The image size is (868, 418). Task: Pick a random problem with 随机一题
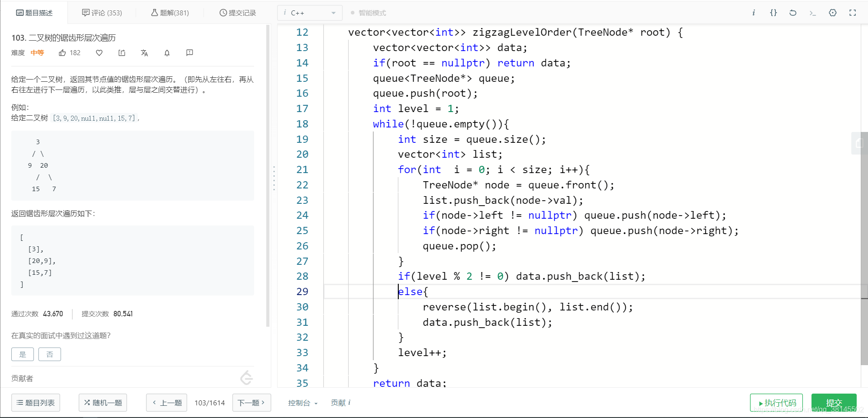[103, 403]
